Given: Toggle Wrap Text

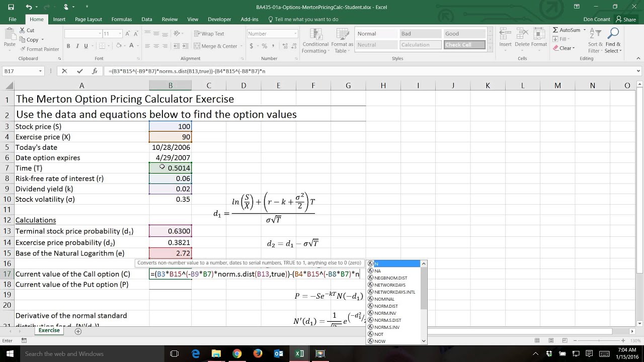Looking at the screenshot, I should (x=209, y=34).
